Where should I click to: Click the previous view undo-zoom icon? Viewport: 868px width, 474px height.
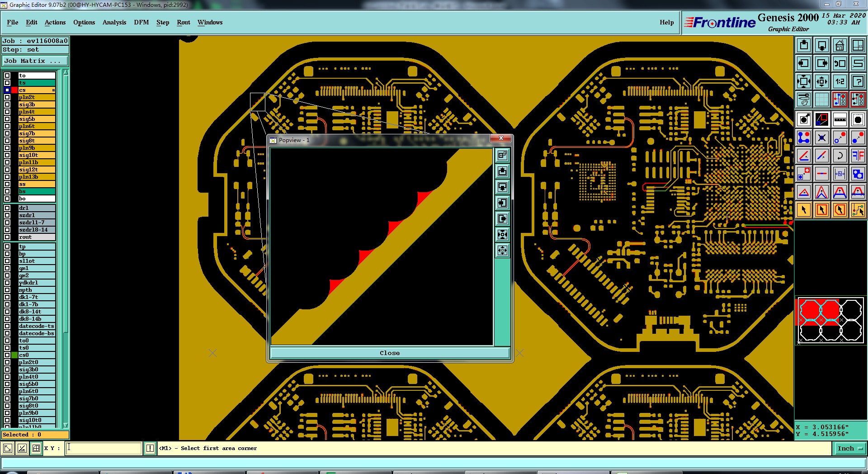tap(840, 63)
